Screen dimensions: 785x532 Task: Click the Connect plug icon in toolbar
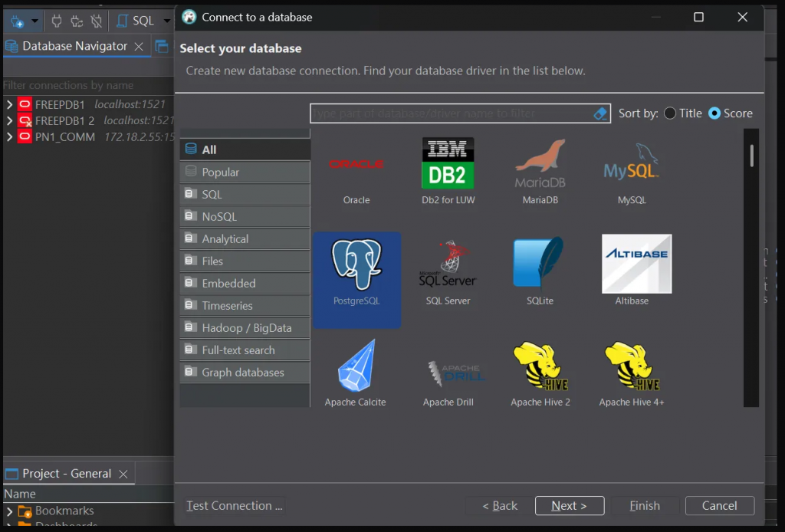57,21
